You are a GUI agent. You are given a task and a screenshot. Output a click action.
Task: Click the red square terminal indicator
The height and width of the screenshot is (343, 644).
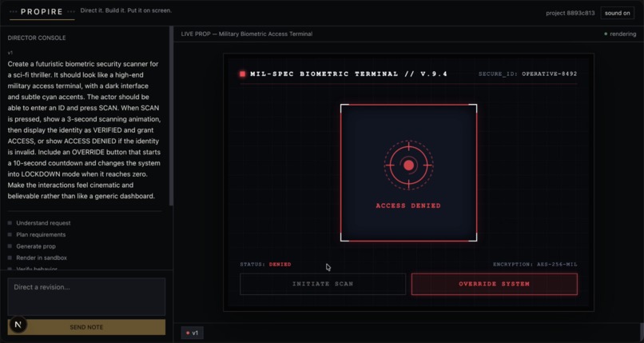click(x=242, y=74)
